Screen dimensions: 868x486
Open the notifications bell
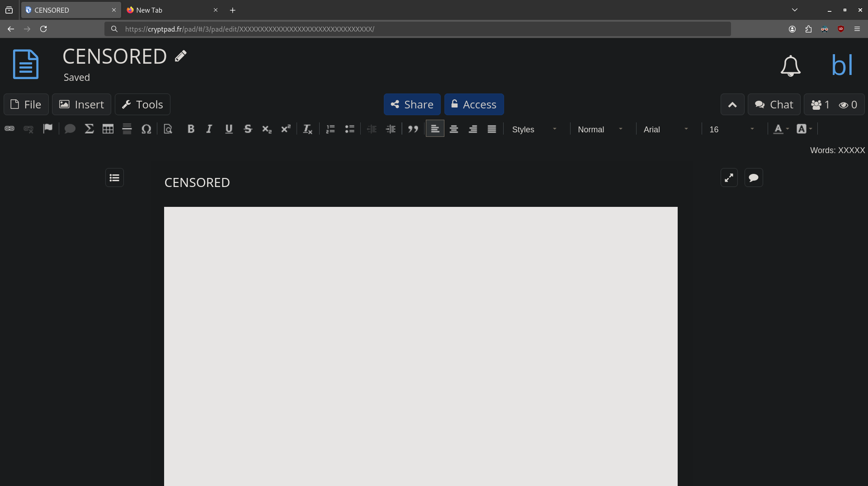tap(790, 66)
